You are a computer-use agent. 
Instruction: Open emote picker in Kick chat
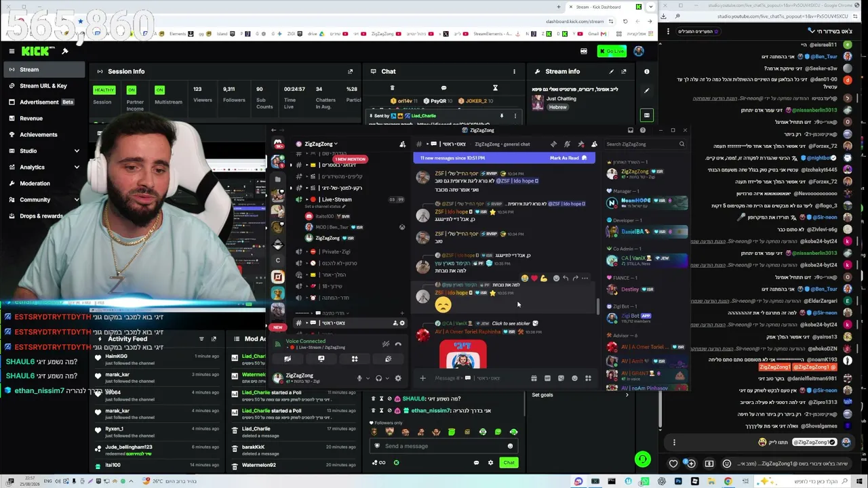tap(510, 446)
